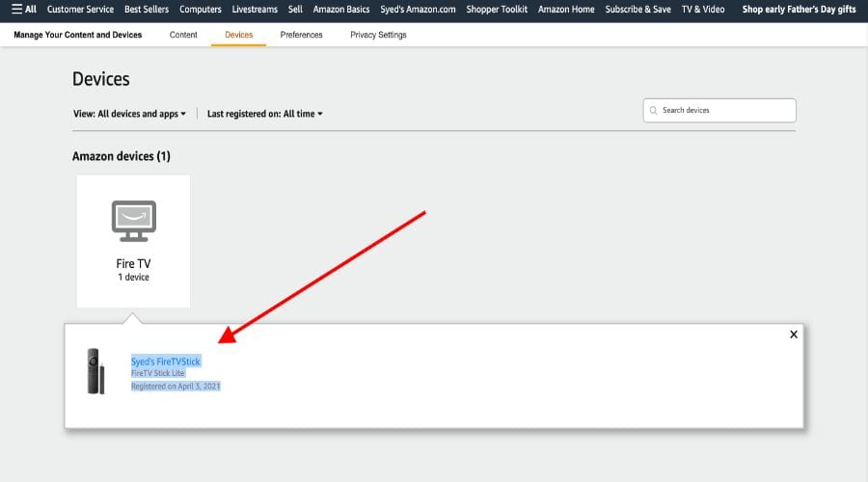Click the Amazon devices (1) heading
Screen dimensions: 868x482
(x=122, y=156)
